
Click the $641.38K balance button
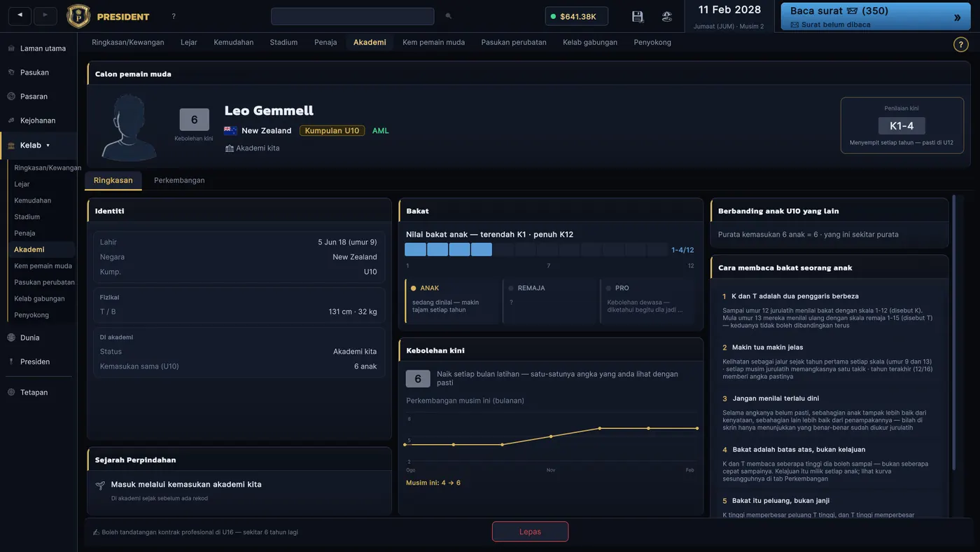tap(576, 16)
